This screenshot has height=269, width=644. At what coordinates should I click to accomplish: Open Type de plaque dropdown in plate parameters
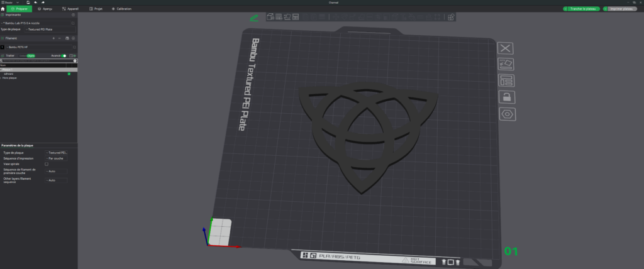(56, 152)
